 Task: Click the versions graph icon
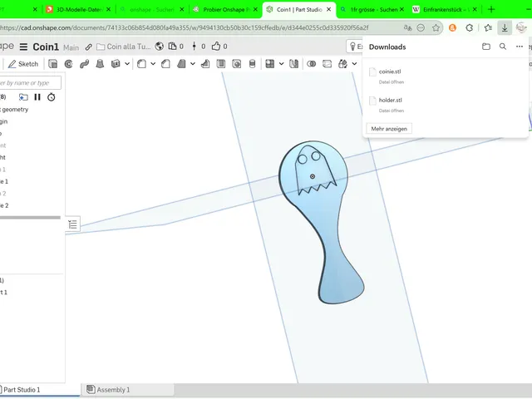point(194,47)
